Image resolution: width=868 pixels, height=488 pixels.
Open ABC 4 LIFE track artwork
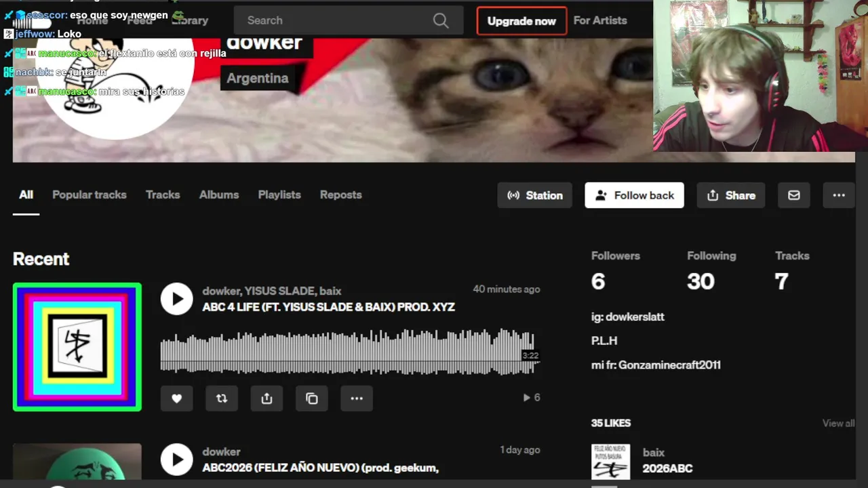[x=77, y=347]
